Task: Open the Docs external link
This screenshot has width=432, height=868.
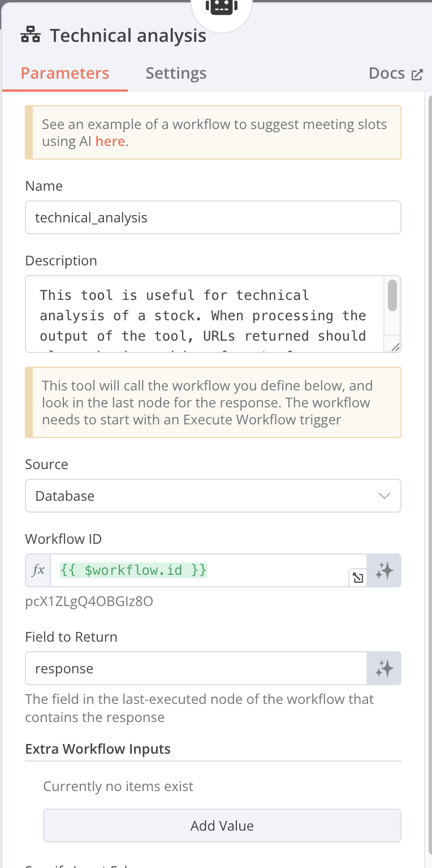Action: click(395, 74)
